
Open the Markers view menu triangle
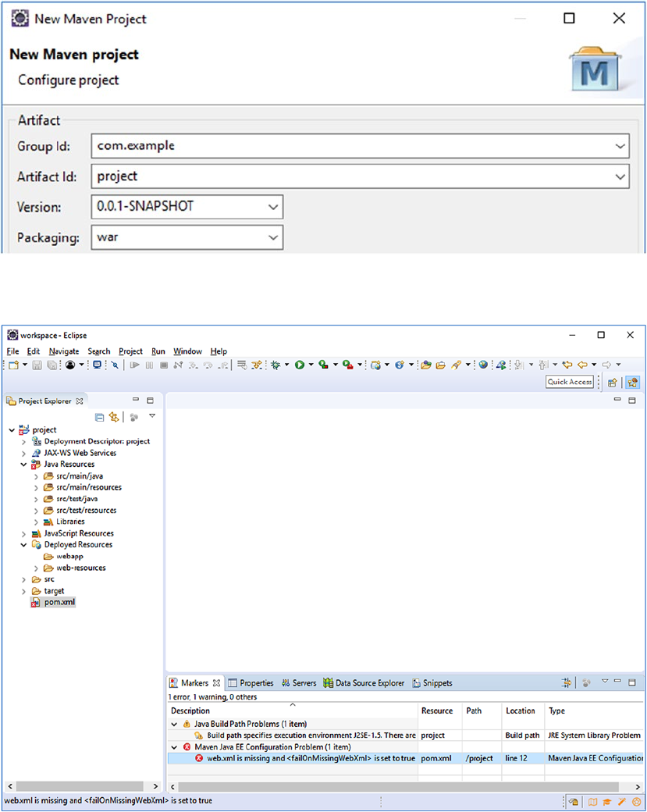[x=605, y=681]
